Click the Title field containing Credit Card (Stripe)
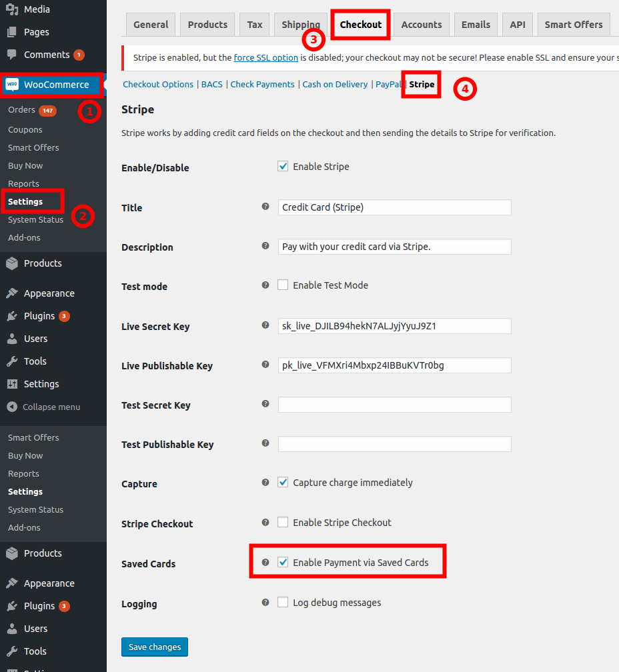Screen dimensions: 619x672 pyautogui.click(x=394, y=207)
